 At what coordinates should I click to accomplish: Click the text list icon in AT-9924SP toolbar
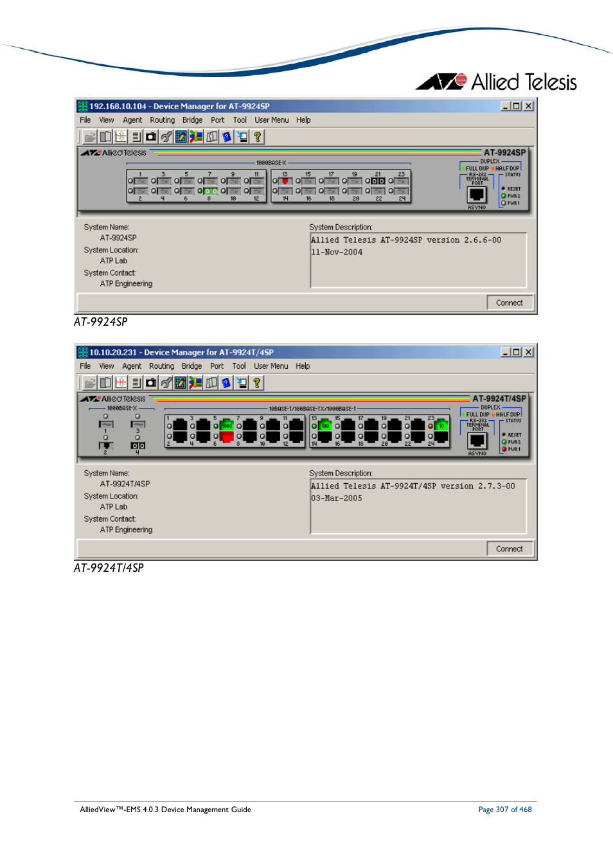tap(136, 137)
